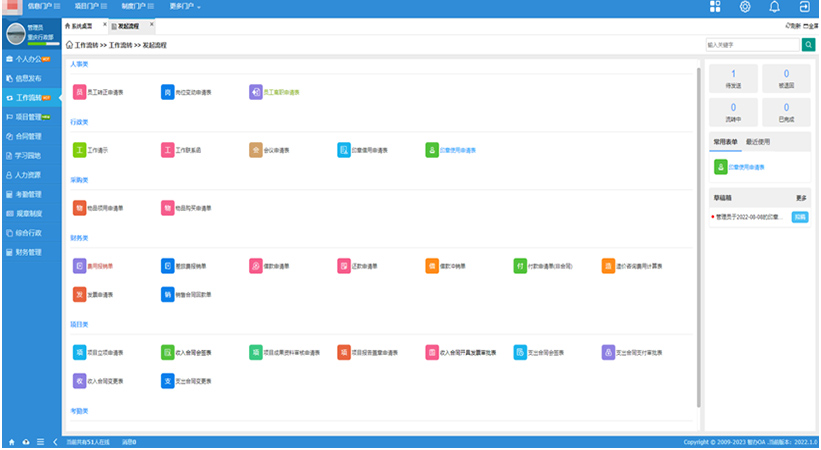Open the 信息门户 top menu

[x=44, y=6]
